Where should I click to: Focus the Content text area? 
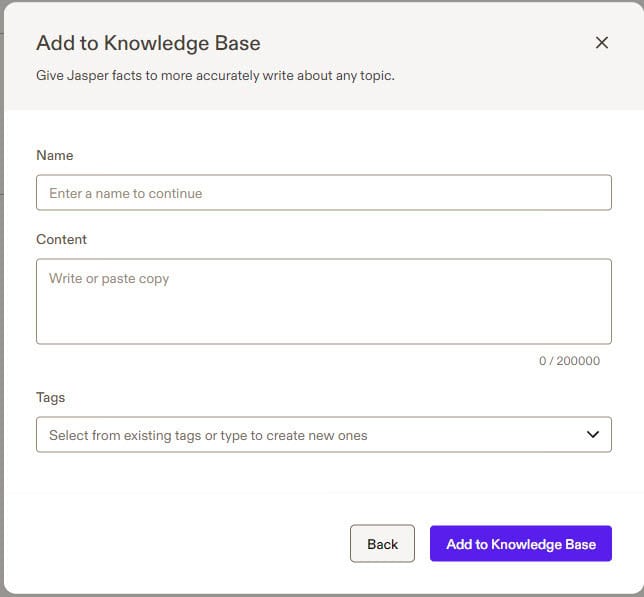(324, 301)
